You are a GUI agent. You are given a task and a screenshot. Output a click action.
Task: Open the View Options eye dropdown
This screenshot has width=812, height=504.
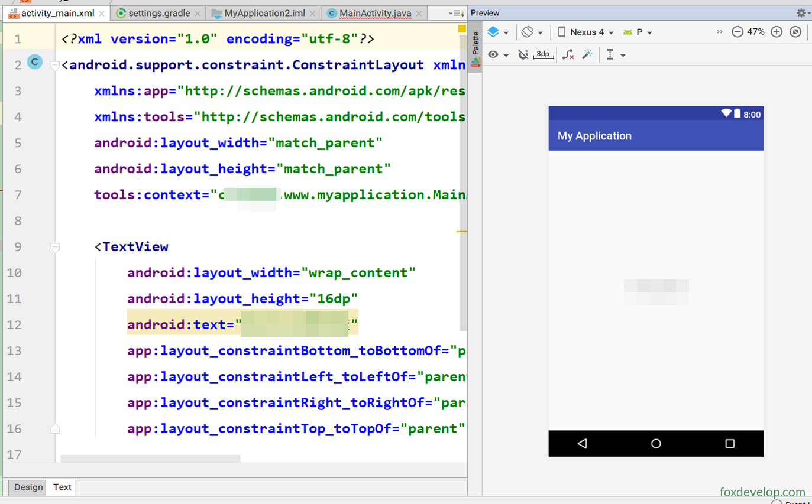(x=497, y=55)
